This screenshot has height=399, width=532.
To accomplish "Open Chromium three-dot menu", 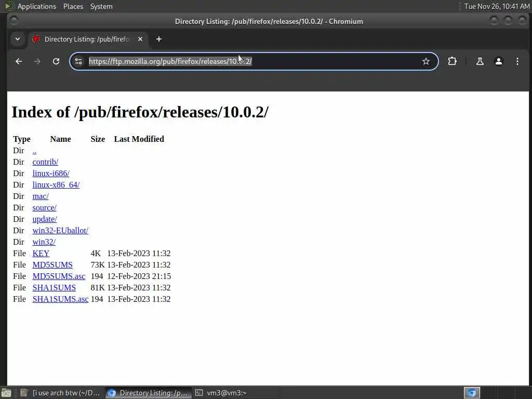I will pos(517,61).
